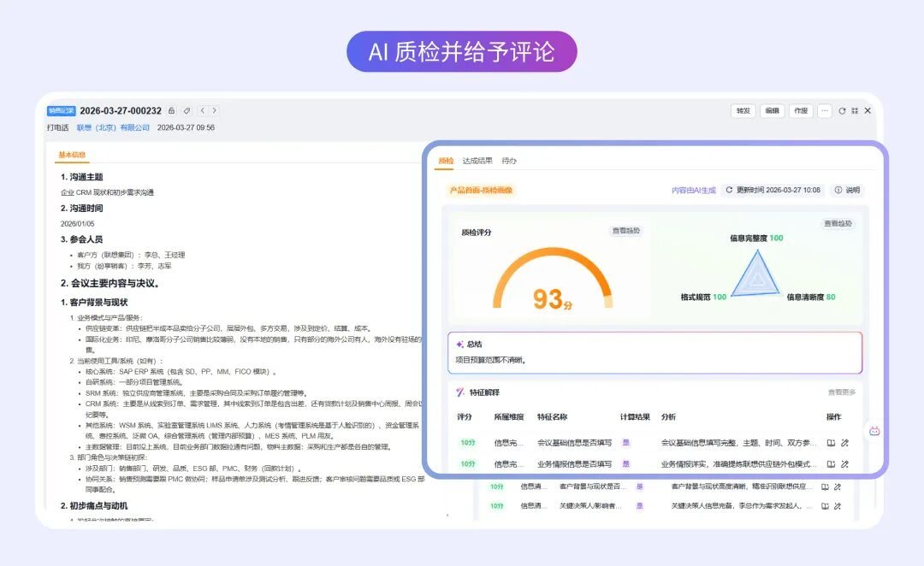
Task: Click the heading 2. 会议主要内容与决议
Action: [x=110, y=283]
